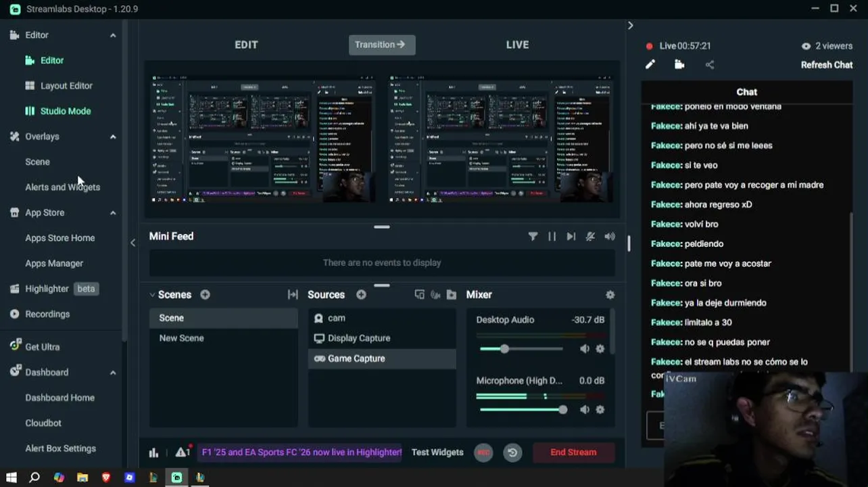Open the Brave browser taskbar icon
Screen dimensions: 868x487
pos(106,478)
